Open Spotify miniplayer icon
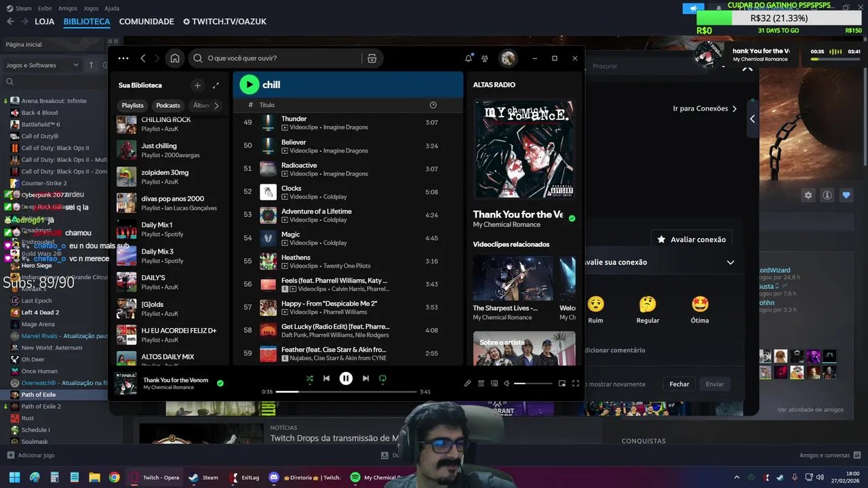The height and width of the screenshot is (488, 868). tap(561, 384)
